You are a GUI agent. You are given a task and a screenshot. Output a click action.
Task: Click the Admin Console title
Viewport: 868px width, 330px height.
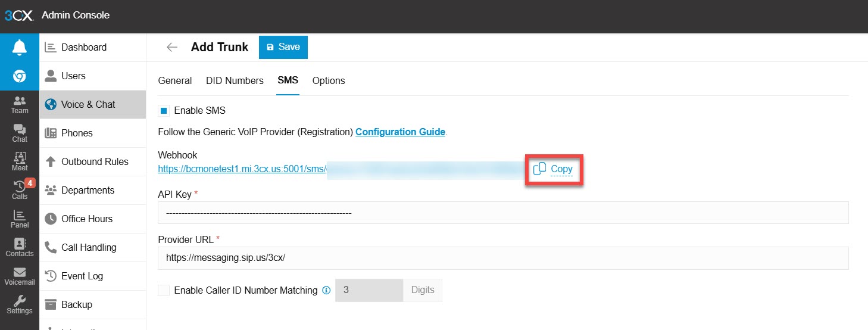76,15
